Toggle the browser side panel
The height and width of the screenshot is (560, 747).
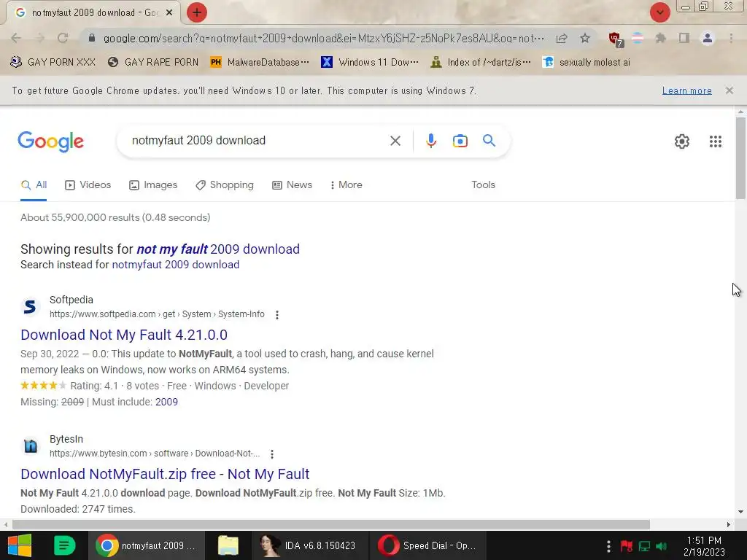[x=684, y=38]
